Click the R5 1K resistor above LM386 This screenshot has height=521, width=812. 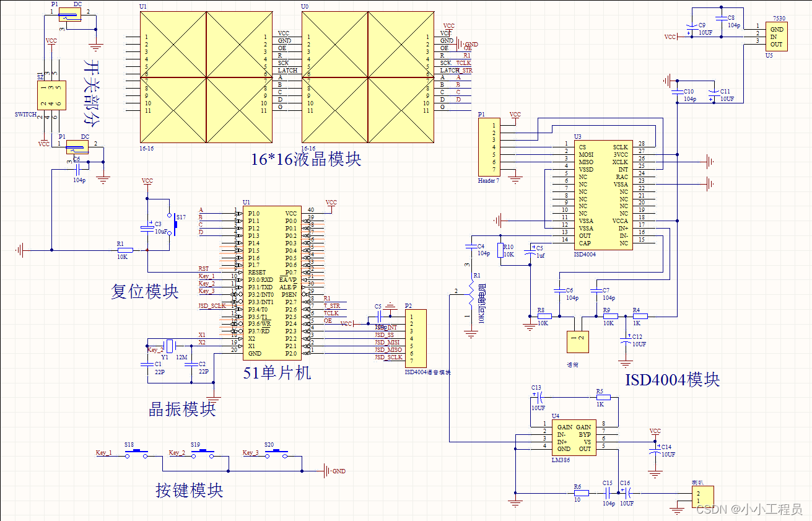(x=603, y=397)
